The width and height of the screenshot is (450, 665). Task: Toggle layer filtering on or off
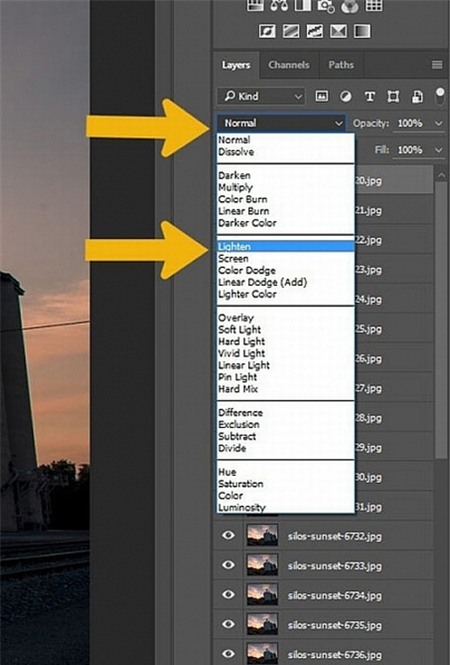[440, 96]
